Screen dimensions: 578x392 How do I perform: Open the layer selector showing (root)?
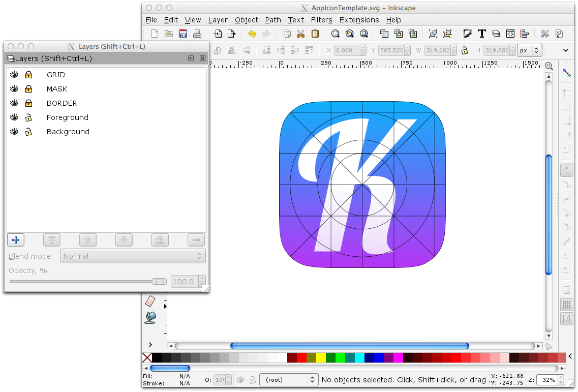289,379
